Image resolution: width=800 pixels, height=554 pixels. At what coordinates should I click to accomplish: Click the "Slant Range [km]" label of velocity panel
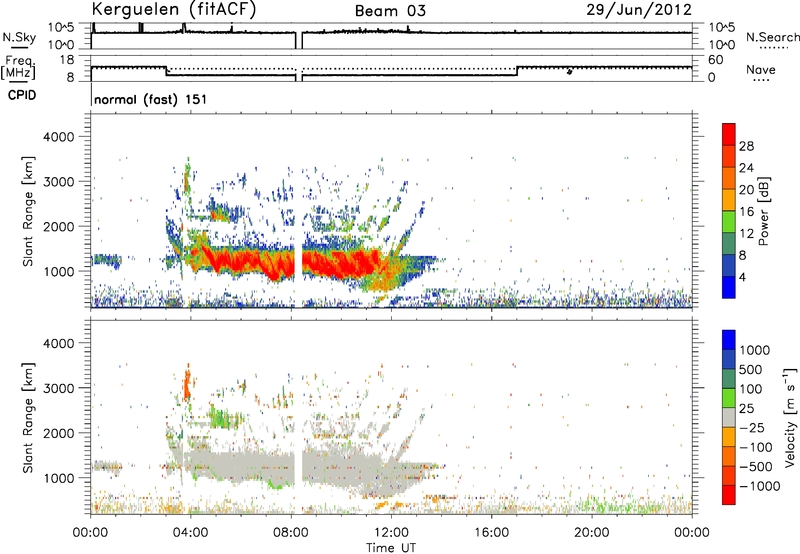(28, 418)
